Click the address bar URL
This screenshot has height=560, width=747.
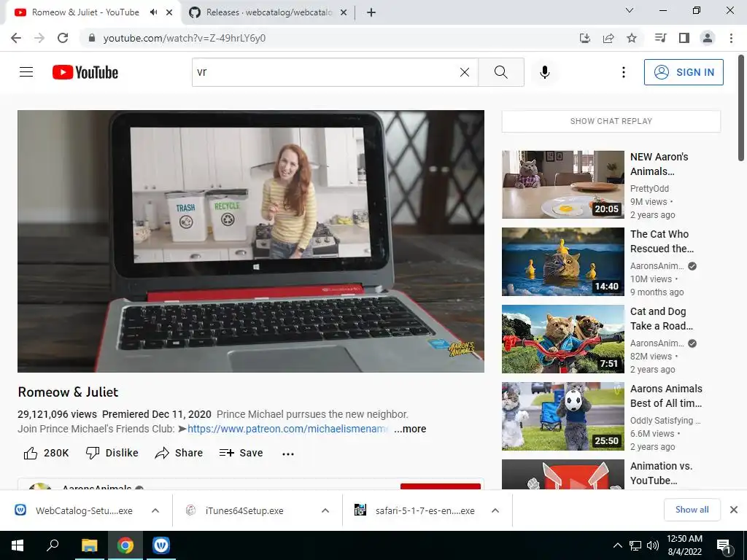coord(185,38)
